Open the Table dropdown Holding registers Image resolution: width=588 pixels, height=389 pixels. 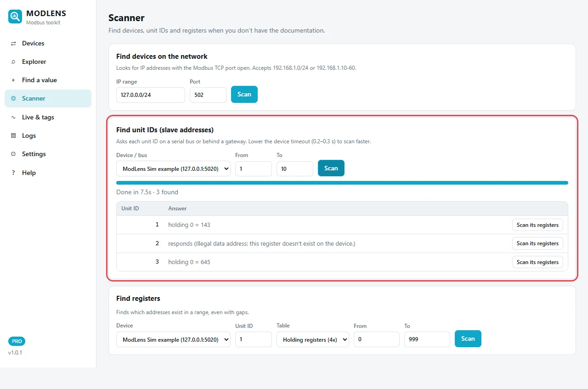click(x=313, y=339)
